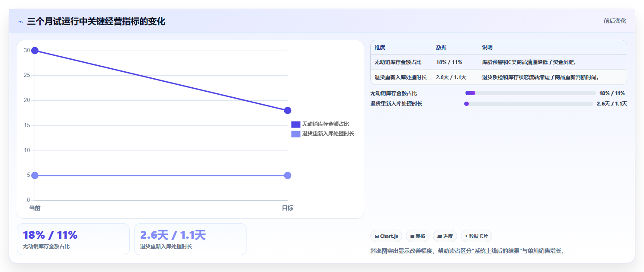Viewport: 644px width, 272px height.
Task: Click the y-axis tick label 15
Action: coord(27,125)
